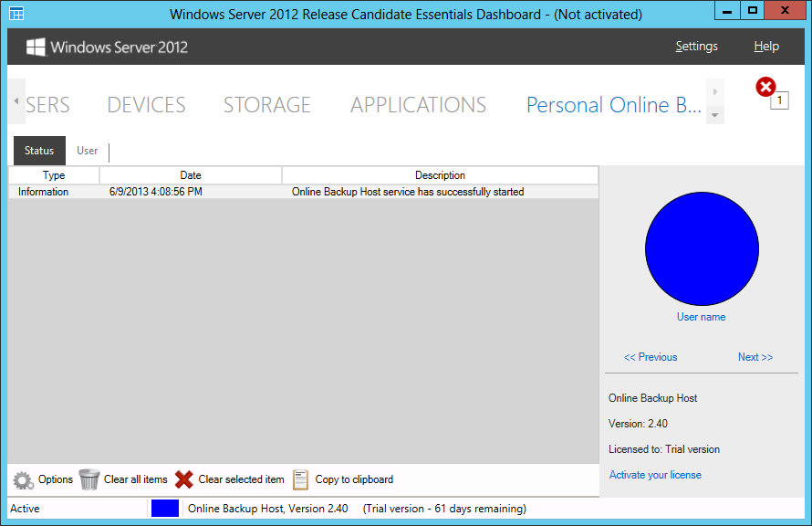Click the Clear all items label
The width and height of the screenshot is (812, 526).
pos(136,479)
